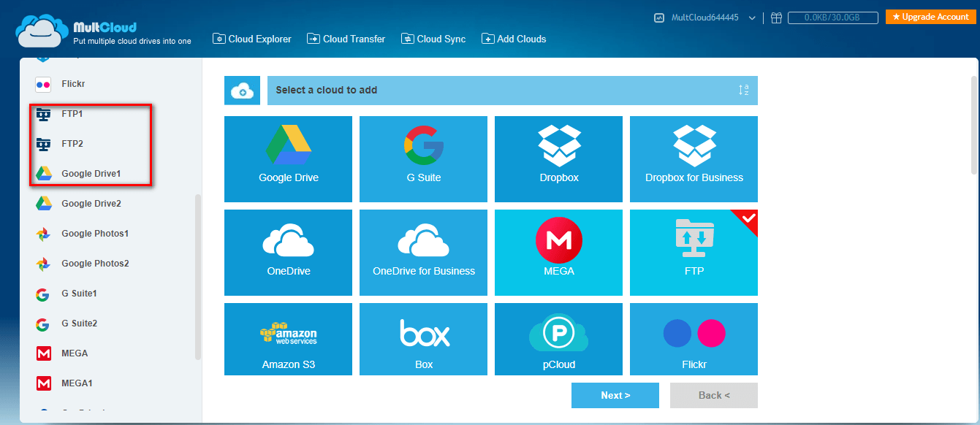This screenshot has height=425, width=980.
Task: Click the Next > button
Action: tap(615, 395)
